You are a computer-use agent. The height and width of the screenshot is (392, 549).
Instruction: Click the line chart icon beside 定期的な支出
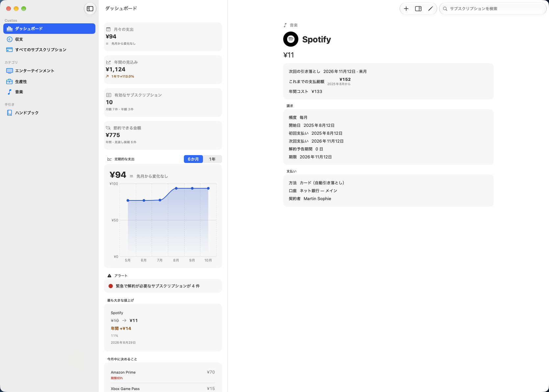click(x=110, y=159)
